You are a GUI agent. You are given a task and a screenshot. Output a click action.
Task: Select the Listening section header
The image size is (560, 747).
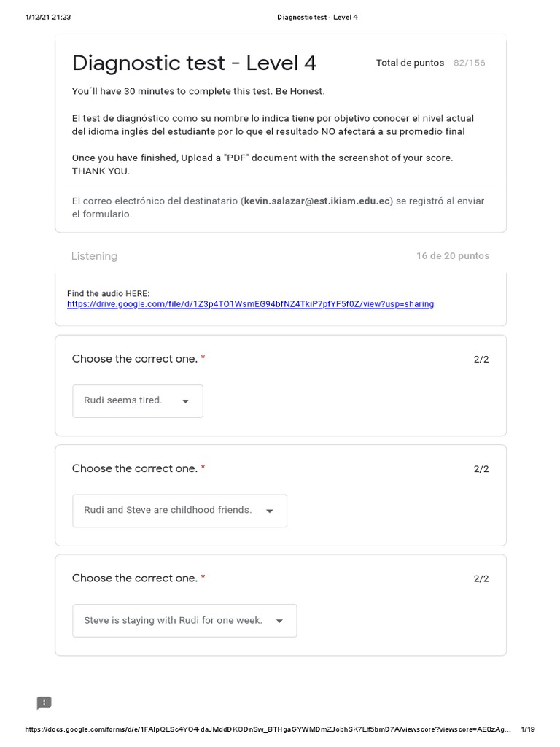(x=94, y=256)
